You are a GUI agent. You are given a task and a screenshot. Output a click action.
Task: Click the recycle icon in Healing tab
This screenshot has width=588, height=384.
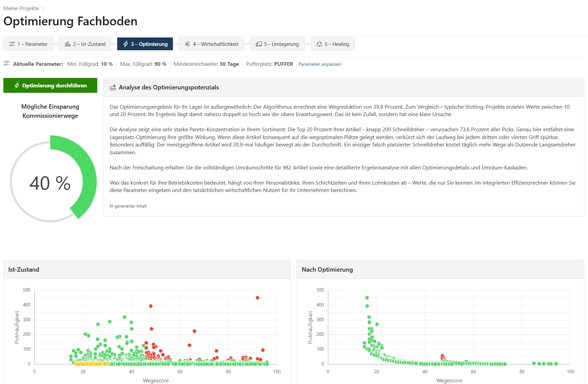(x=319, y=44)
